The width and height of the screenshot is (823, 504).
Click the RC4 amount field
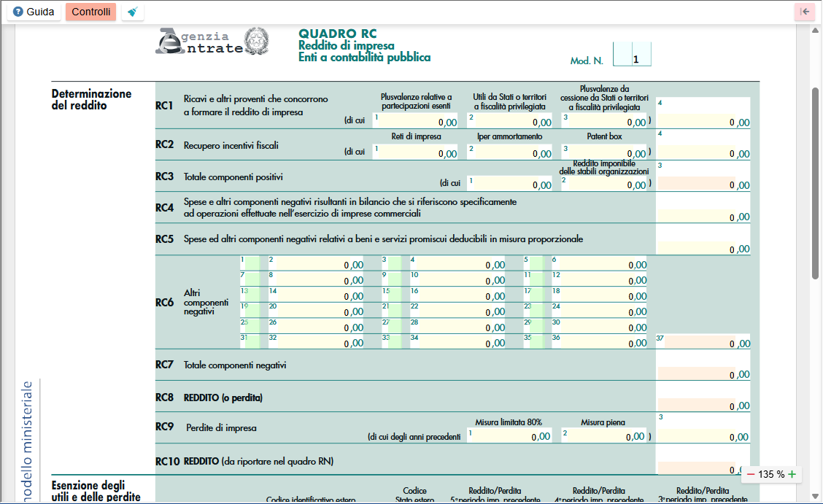(703, 216)
